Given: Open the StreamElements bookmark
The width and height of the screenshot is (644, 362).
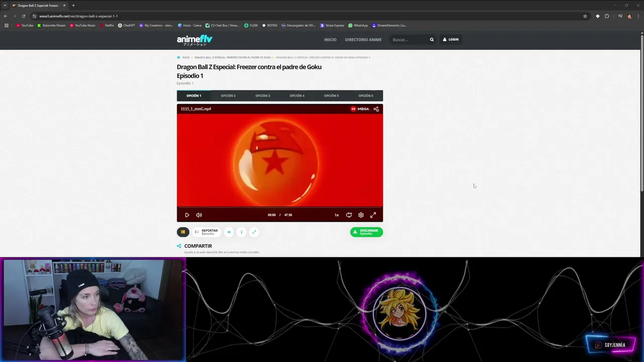Looking at the screenshot, I should [389, 25].
